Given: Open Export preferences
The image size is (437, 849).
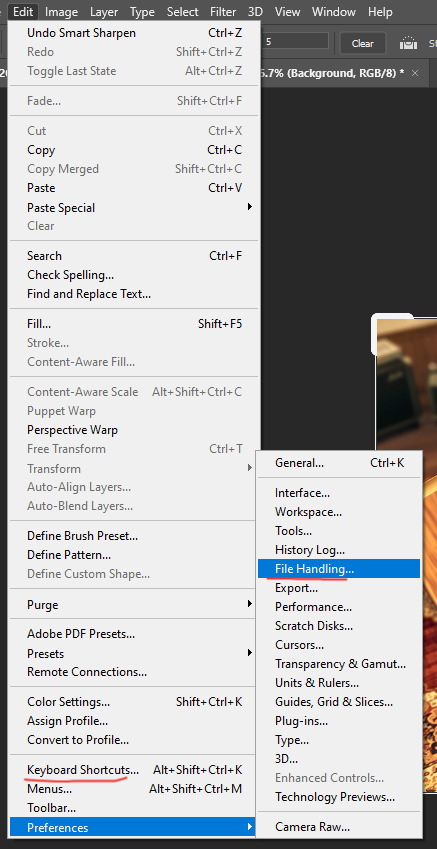Looking at the screenshot, I should pos(339,587).
